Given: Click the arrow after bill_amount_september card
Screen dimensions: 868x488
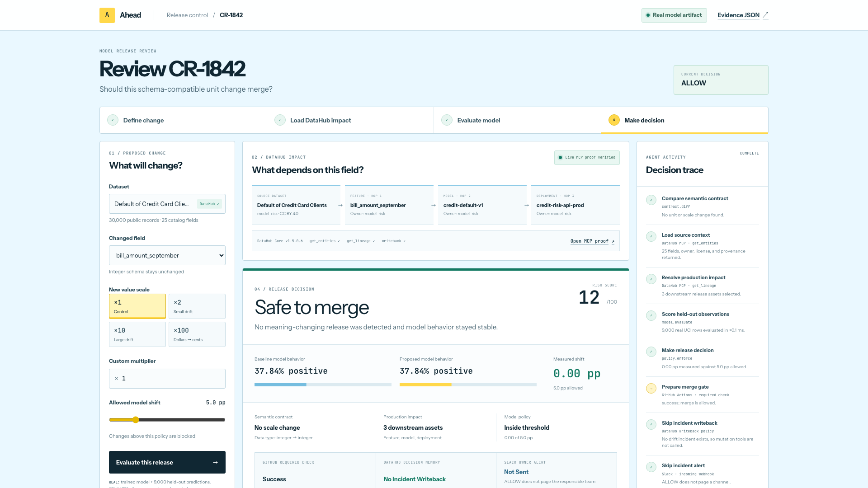Looking at the screenshot, I should pyautogui.click(x=434, y=205).
